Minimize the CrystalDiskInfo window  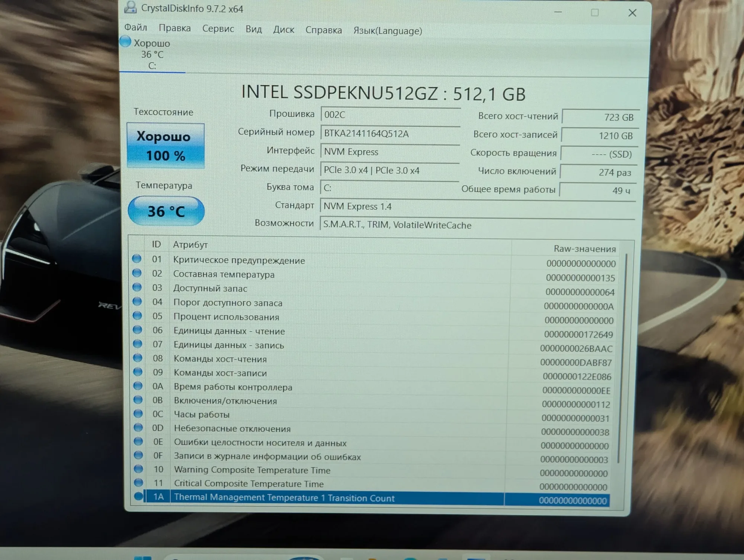coord(558,12)
